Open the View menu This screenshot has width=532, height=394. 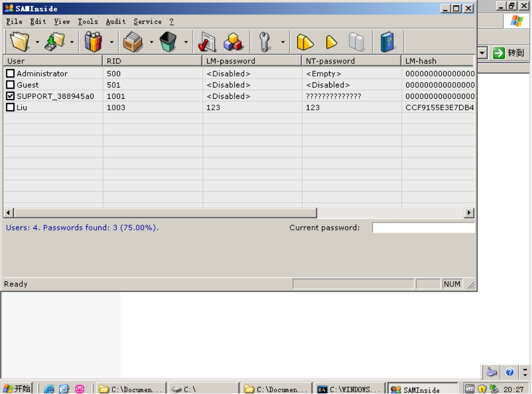pos(62,21)
